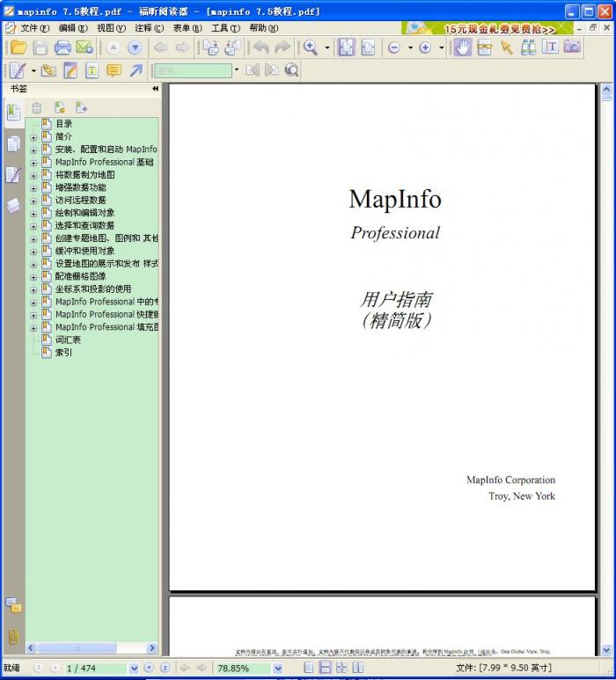
Task: Delete bookmark using trash icon
Action: (x=37, y=107)
